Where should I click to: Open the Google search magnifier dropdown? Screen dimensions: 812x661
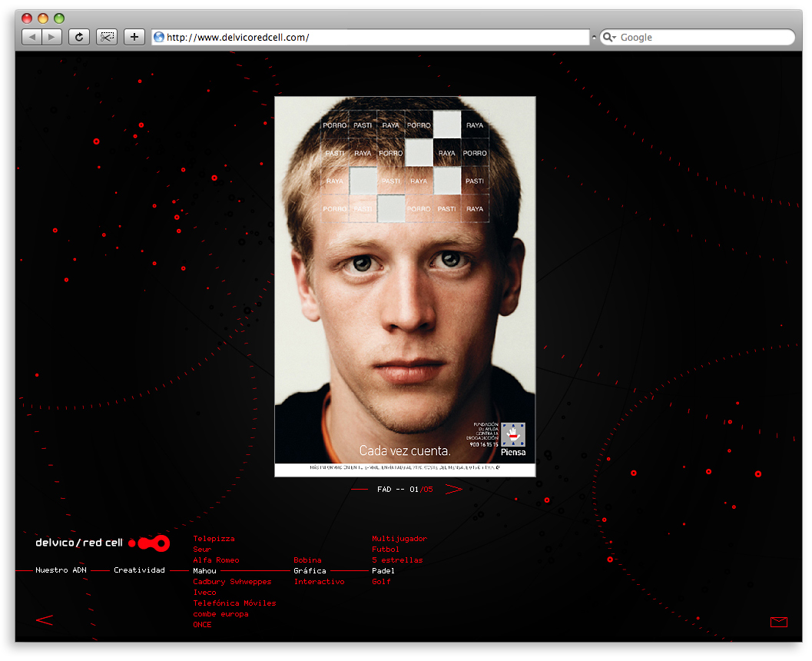point(609,38)
